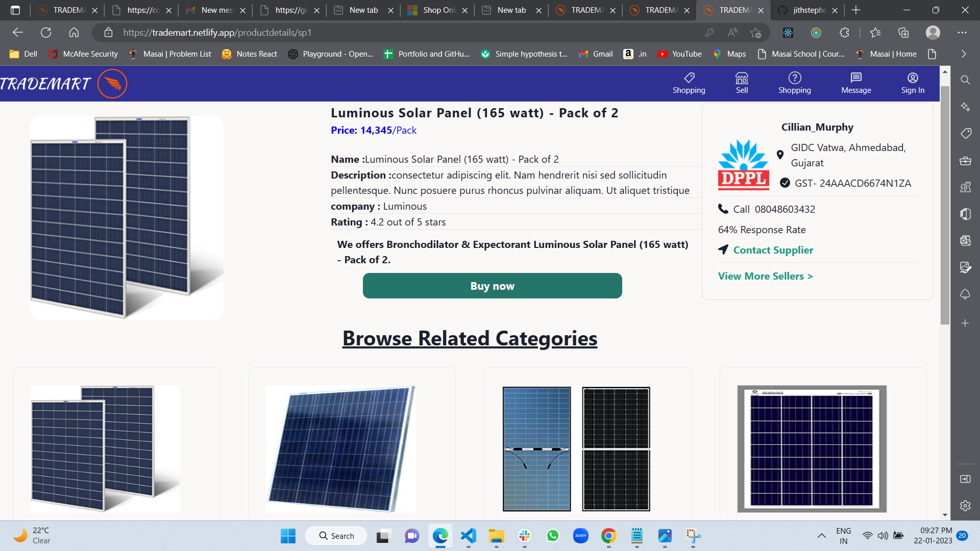The height and width of the screenshot is (551, 980).
Task: Click the Message icon in navbar
Action: [x=856, y=78]
